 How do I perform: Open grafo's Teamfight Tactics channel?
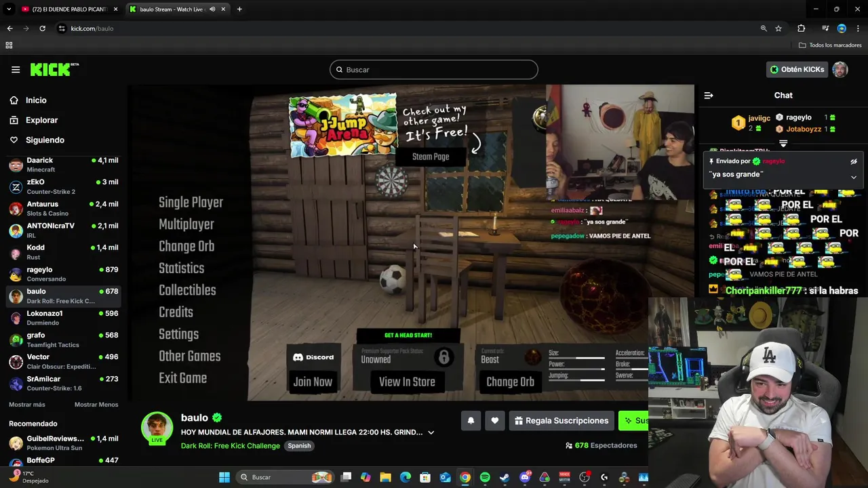coord(64,340)
